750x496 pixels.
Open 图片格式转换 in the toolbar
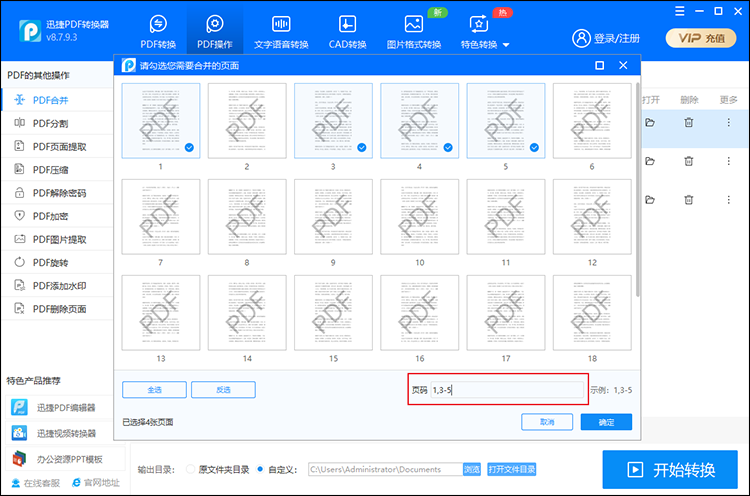click(414, 32)
